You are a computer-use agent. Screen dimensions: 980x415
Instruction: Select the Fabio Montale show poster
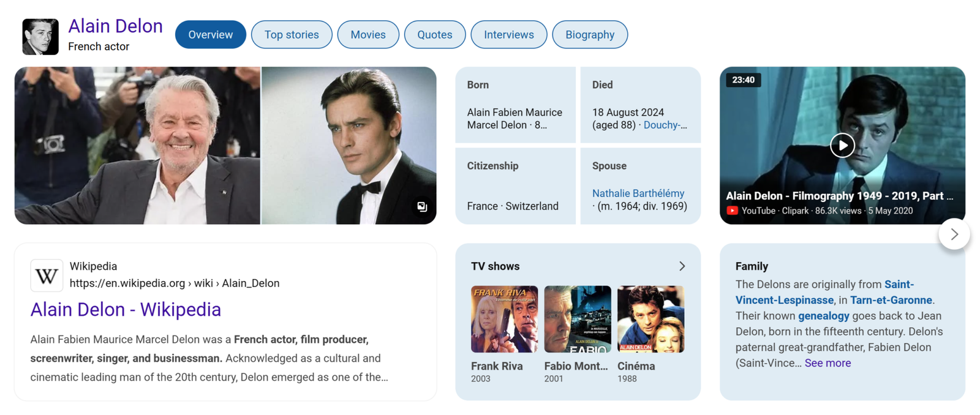pos(578,319)
